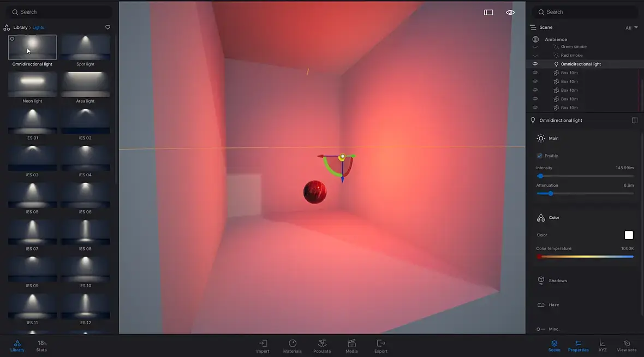Viewport: 644px width, 357px height.
Task: Open the Populate tool
Action: pos(322,346)
